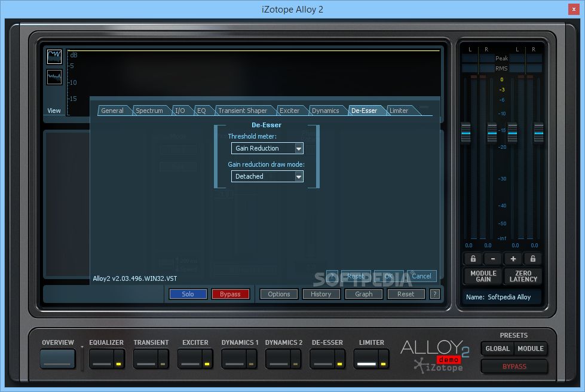Click Reset in the bottom toolbar

point(406,294)
